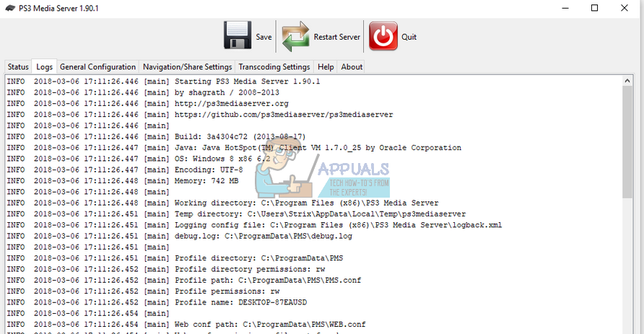Image resolution: width=644 pixels, height=334 pixels.
Task: Click the floppy disk Save icon
Action: tap(238, 35)
